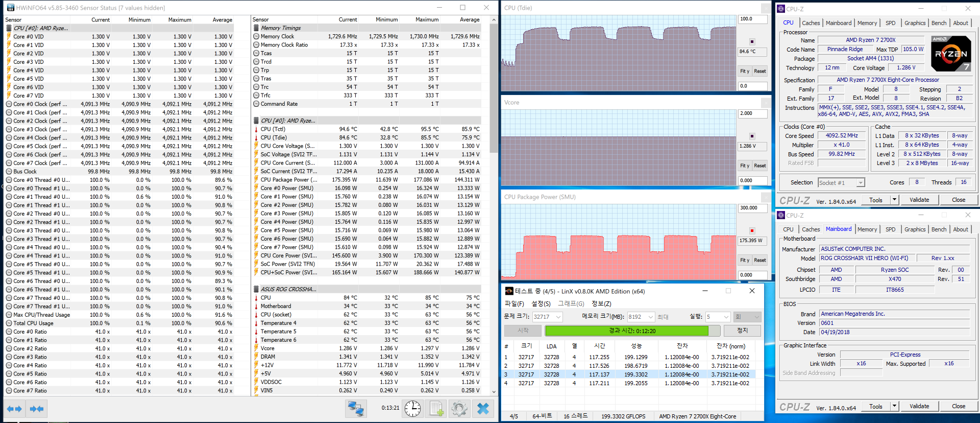Click CPU Package Power minimum field 0.000

[x=752, y=275]
